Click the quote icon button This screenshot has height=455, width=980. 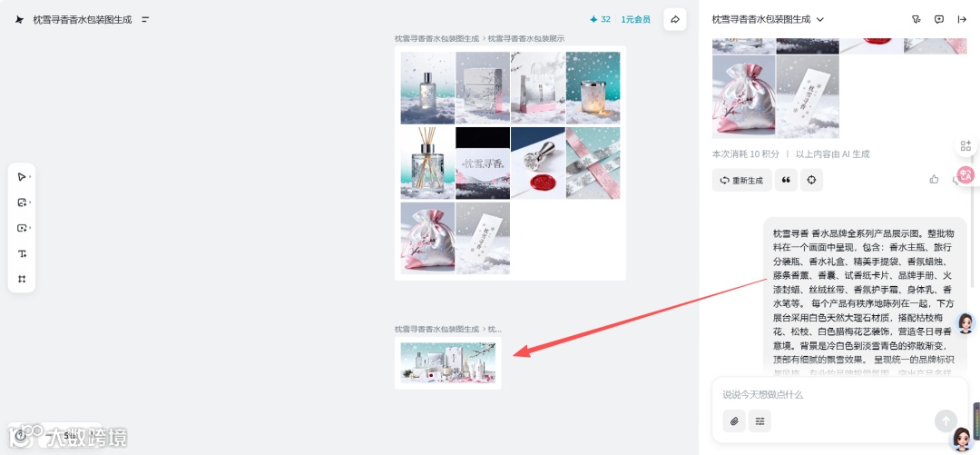[786, 180]
